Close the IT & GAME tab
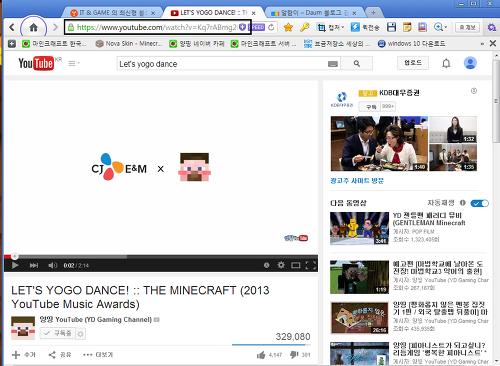 pyautogui.click(x=153, y=13)
